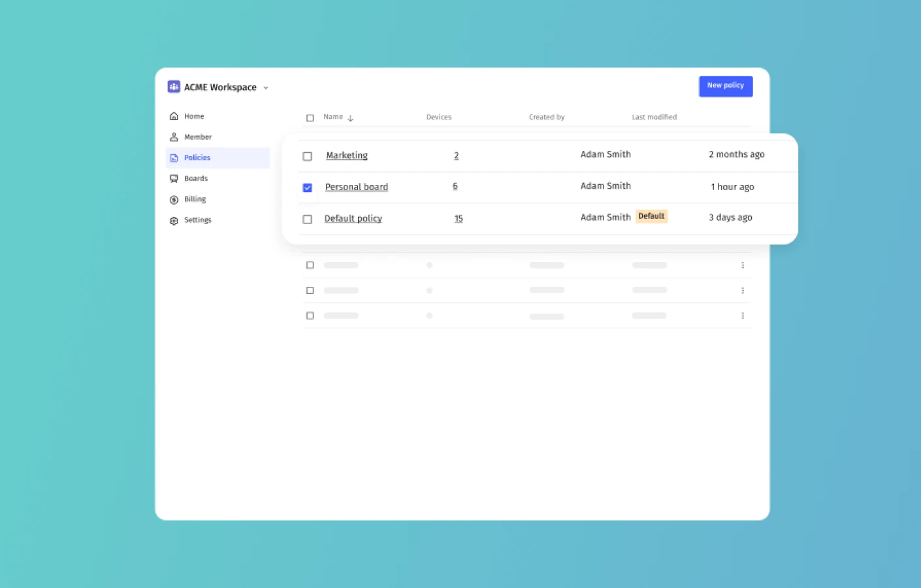The height and width of the screenshot is (588, 921).
Task: Sort by Name using the arrow
Action: click(x=351, y=118)
